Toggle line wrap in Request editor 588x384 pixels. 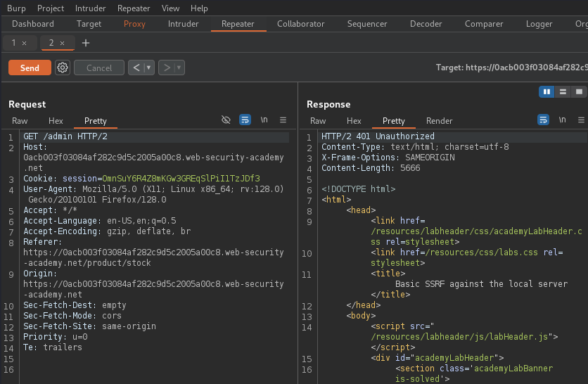pyautogui.click(x=245, y=120)
